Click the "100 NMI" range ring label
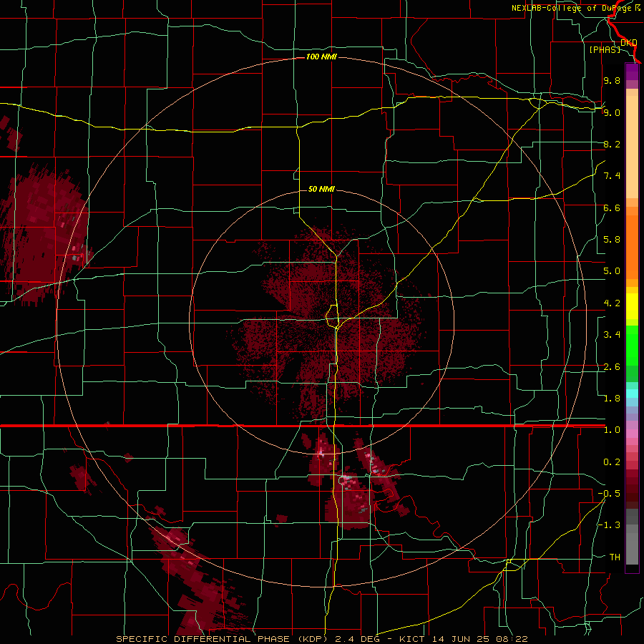Screen dimensions: 644x644 click(x=321, y=57)
